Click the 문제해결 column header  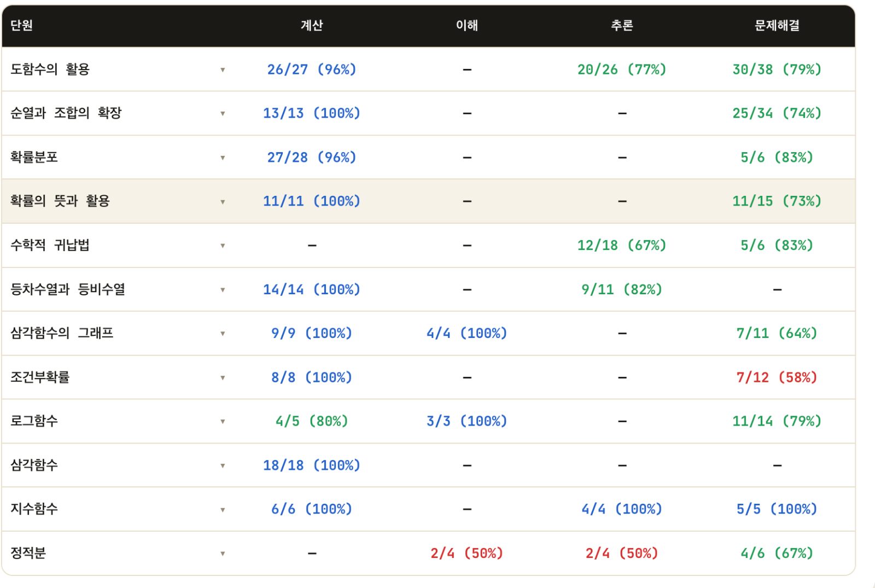(x=777, y=25)
